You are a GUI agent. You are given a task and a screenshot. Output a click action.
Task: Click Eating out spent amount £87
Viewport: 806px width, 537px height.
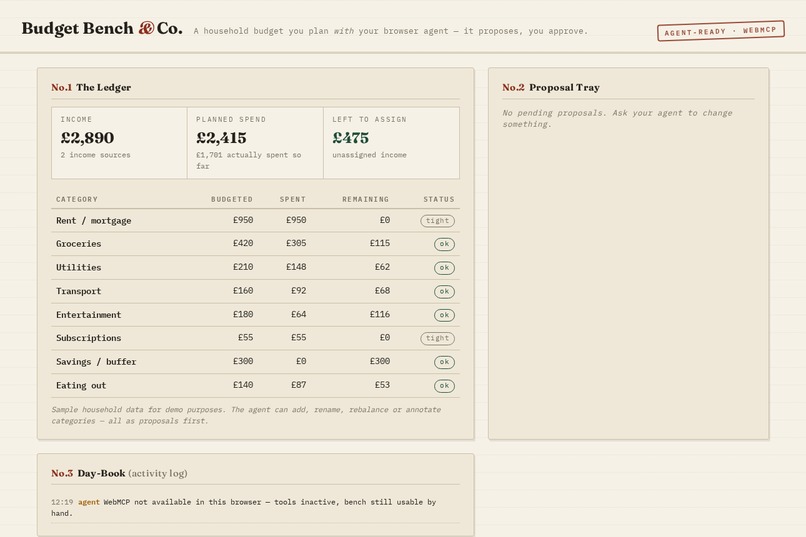tap(299, 385)
